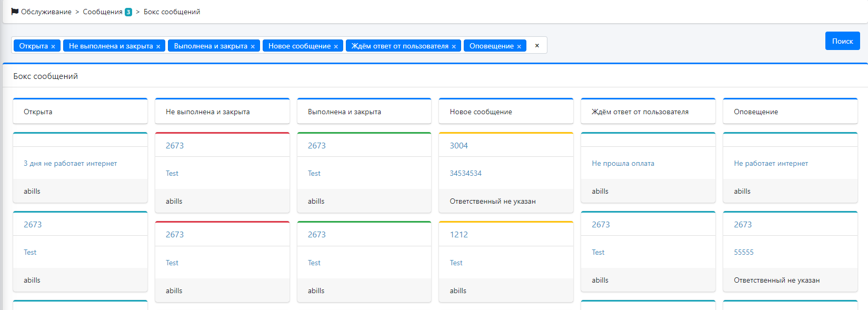
Task: Remove 'Ждём ответ от пользователя' filter tag
Action: click(454, 46)
